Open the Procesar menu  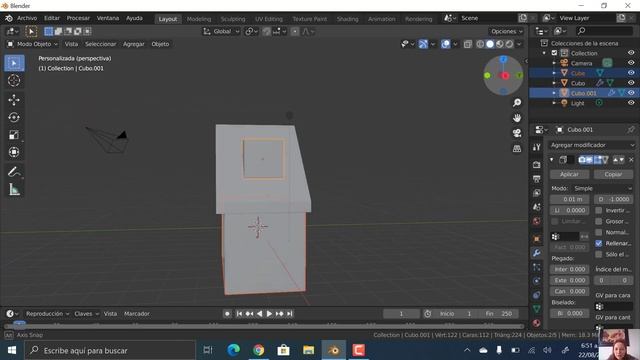pos(78,18)
